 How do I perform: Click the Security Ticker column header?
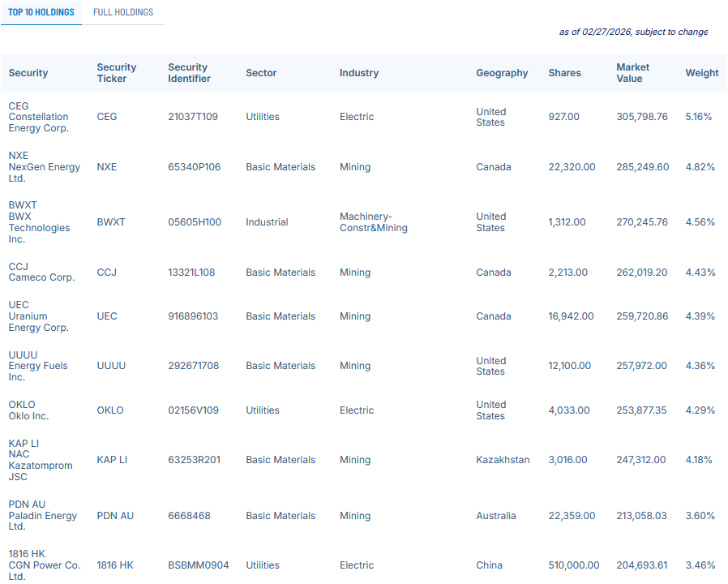[117, 73]
